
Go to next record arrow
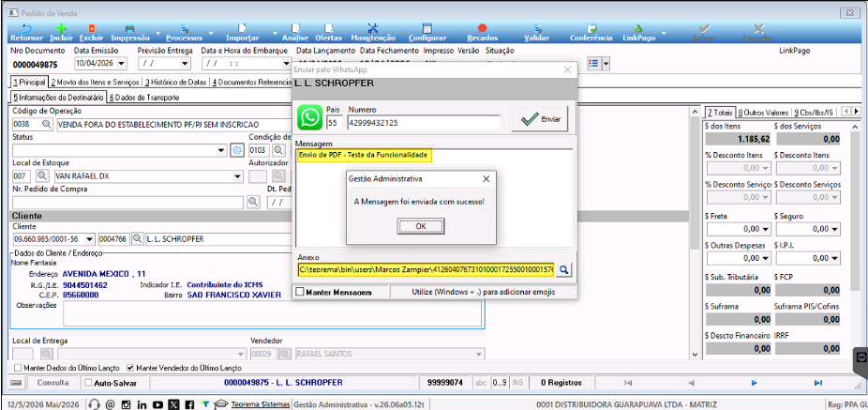click(754, 383)
